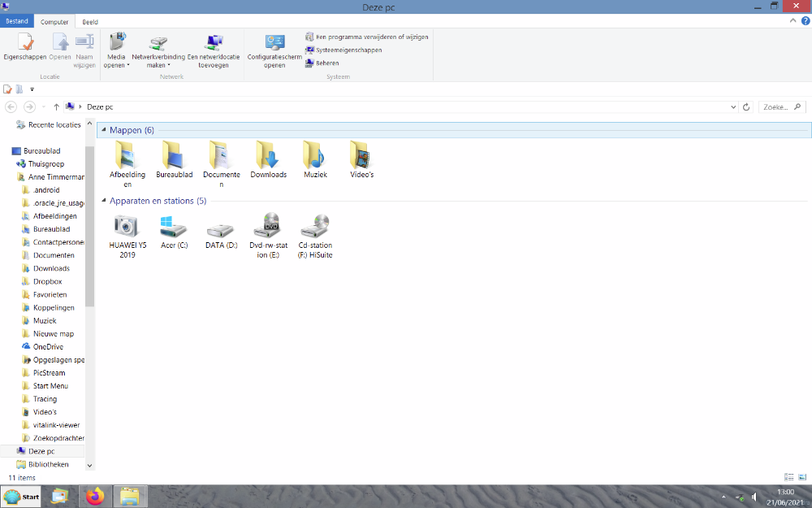The height and width of the screenshot is (508, 812).
Task: Click Een netwerklocatie toevoegen icon
Action: coord(214,46)
